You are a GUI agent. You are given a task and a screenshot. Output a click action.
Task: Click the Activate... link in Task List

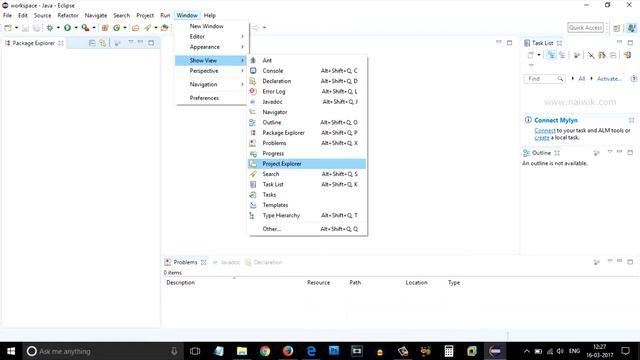tap(609, 78)
